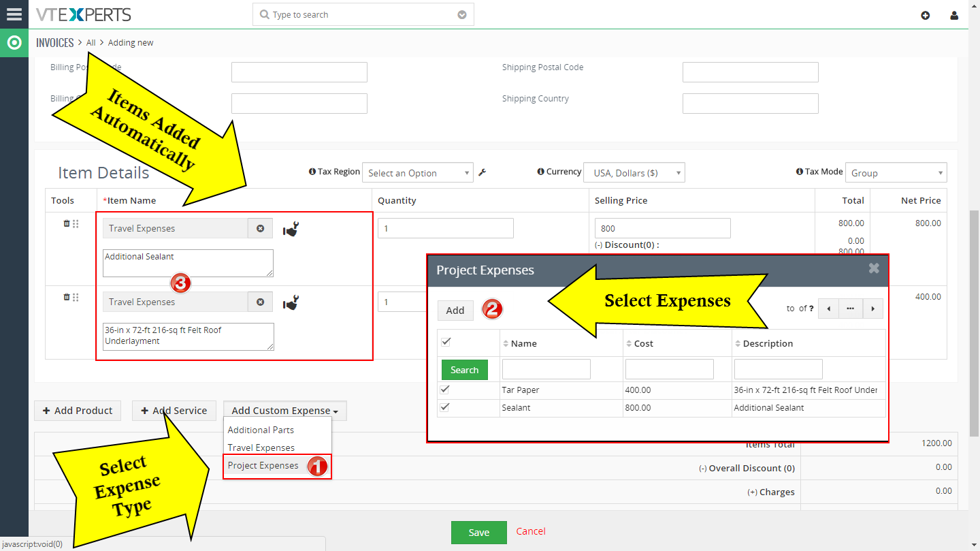Open the Tax Region dropdown
Viewport: 980px width, 551px height.
click(417, 172)
